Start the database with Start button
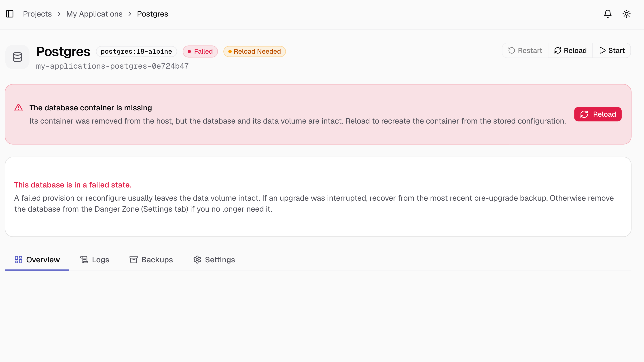Screen dimensions: 644x362 pyautogui.click(x=612, y=51)
